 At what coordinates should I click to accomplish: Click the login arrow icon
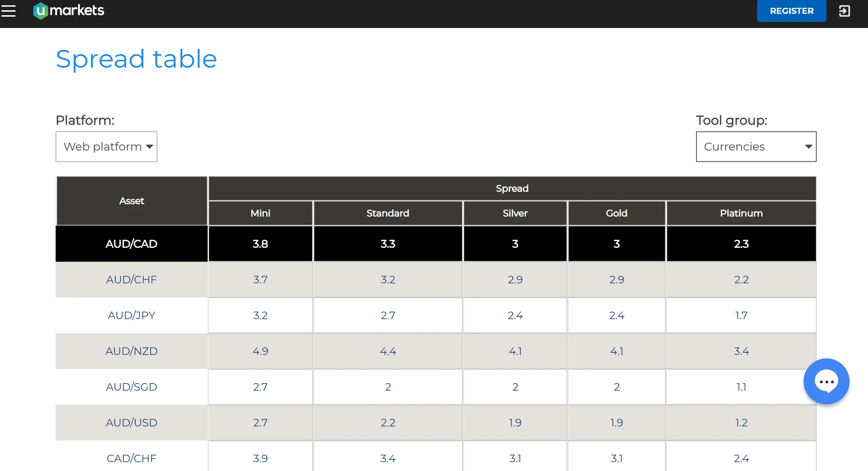pos(845,11)
